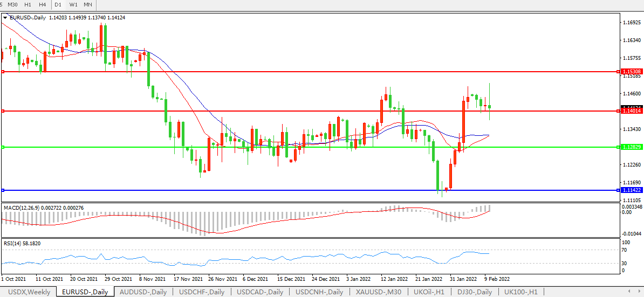Enable the MN monthly timeframe

(x=87, y=5)
